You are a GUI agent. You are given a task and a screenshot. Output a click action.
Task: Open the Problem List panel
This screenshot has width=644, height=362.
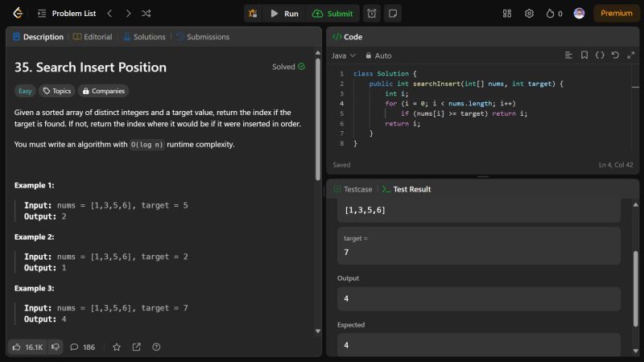67,14
